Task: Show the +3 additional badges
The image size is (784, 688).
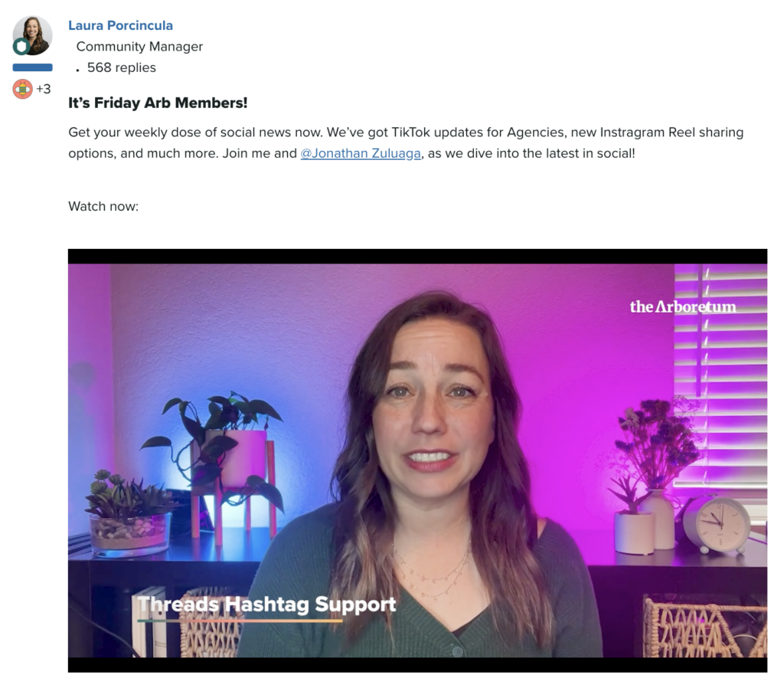Action: pos(44,89)
